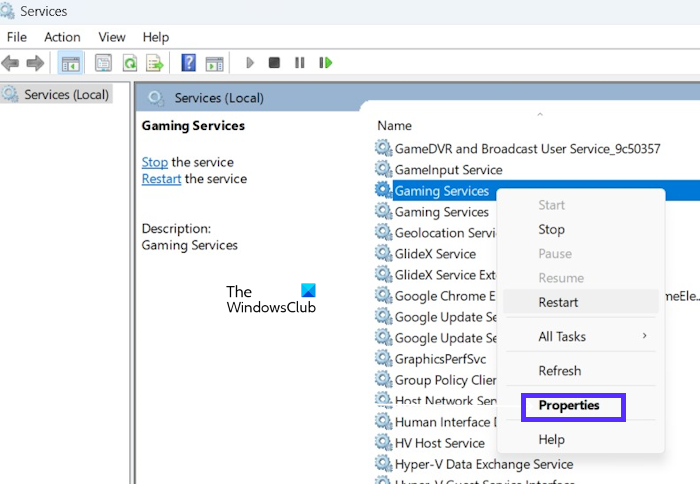The height and width of the screenshot is (484, 700).
Task: Select Restart from the context menu
Action: 558,302
